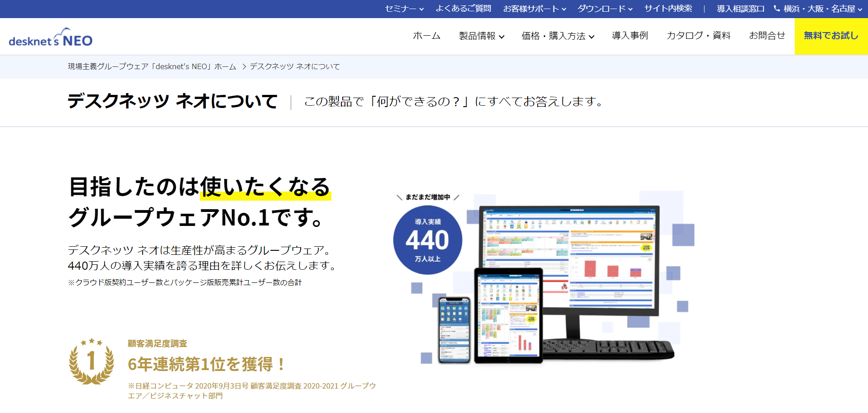
Task: Click the 顧客満足度調査 label
Action: click(x=157, y=343)
